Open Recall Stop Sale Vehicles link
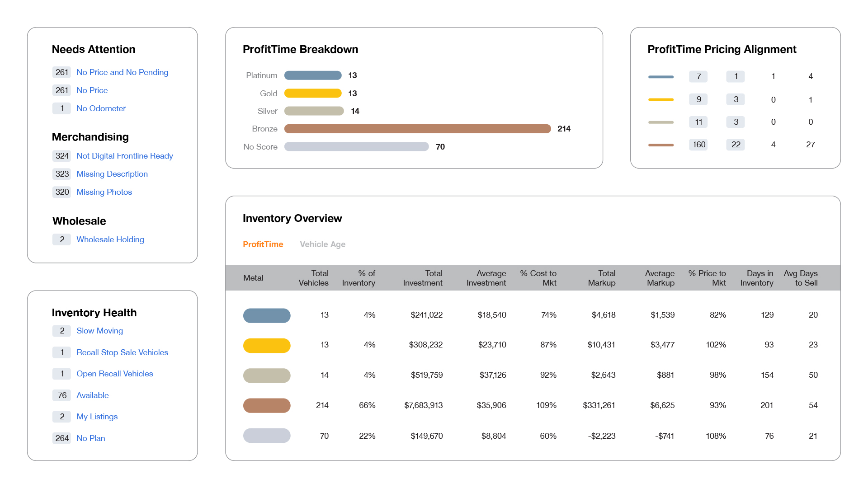 coord(122,352)
